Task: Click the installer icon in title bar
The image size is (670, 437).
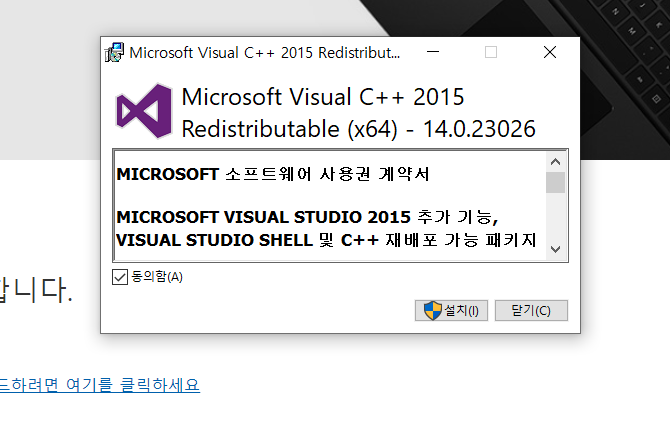Action: [x=114, y=53]
